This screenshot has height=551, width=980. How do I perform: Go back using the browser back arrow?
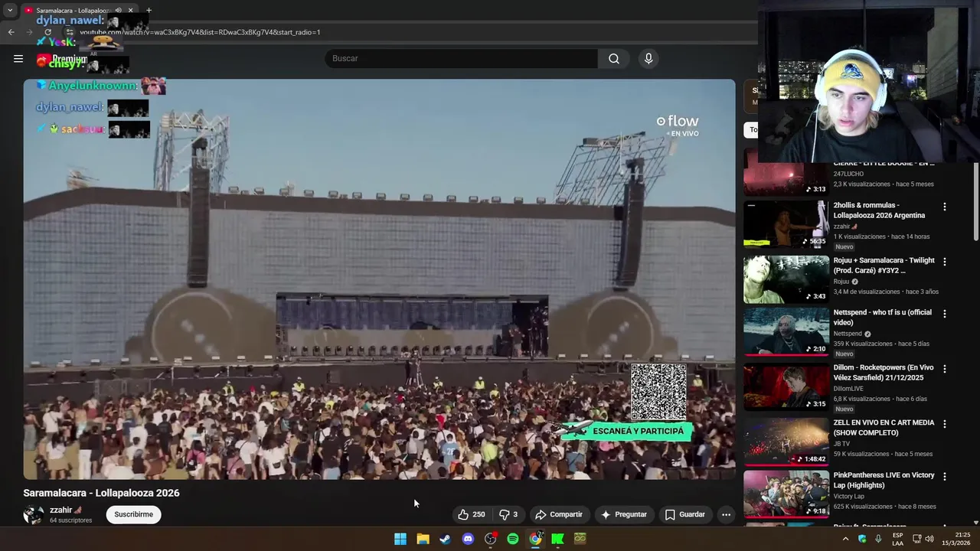coord(11,32)
